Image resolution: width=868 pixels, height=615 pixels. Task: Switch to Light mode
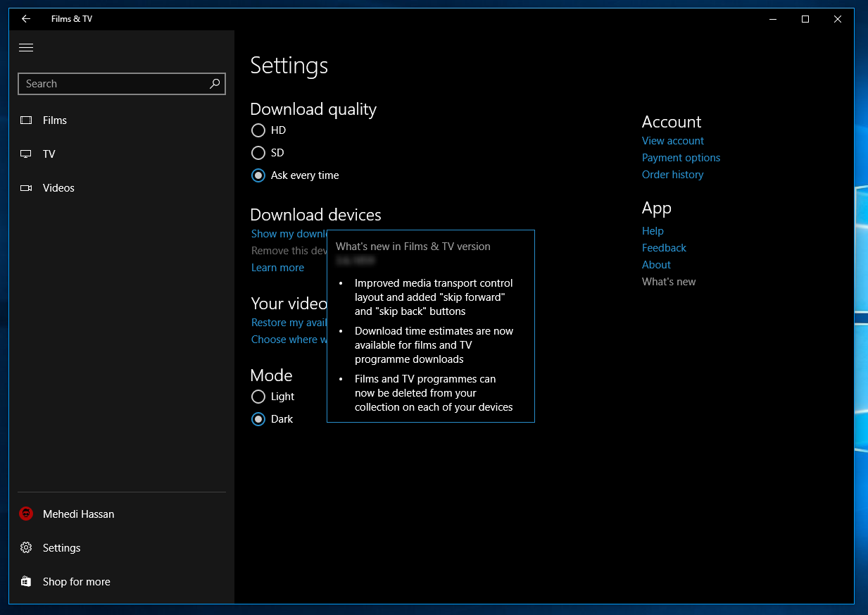[x=258, y=397]
